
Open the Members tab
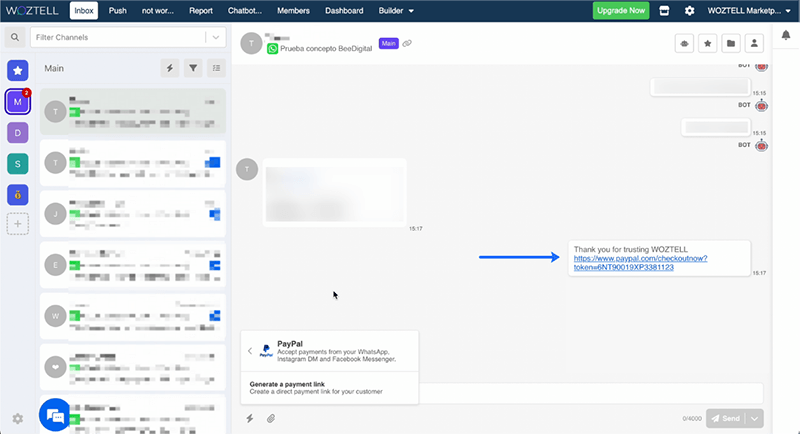293,11
